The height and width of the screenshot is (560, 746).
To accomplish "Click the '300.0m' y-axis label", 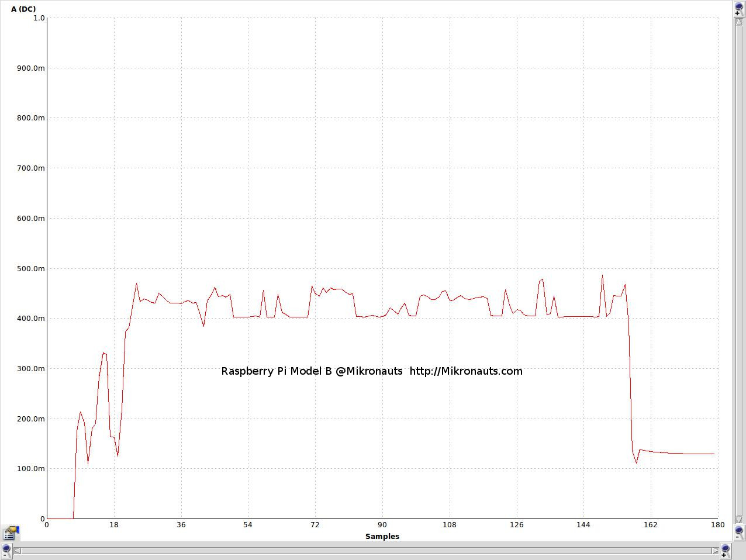I will coord(31,369).
